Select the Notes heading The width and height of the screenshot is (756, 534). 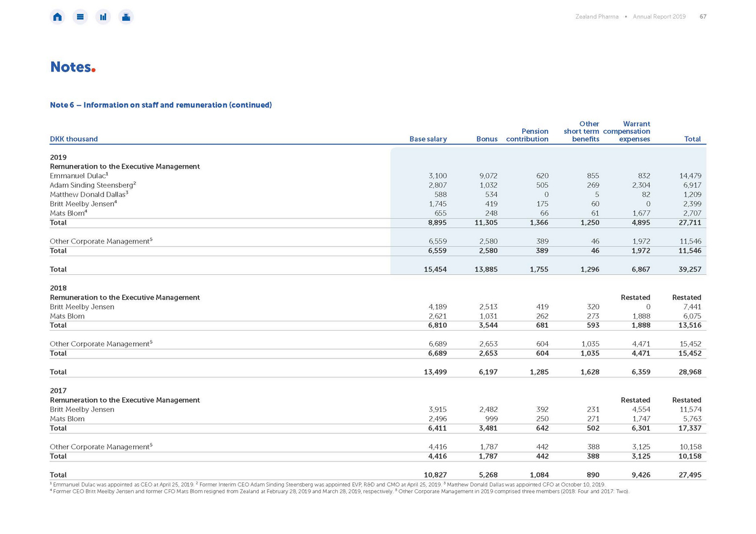(x=73, y=67)
